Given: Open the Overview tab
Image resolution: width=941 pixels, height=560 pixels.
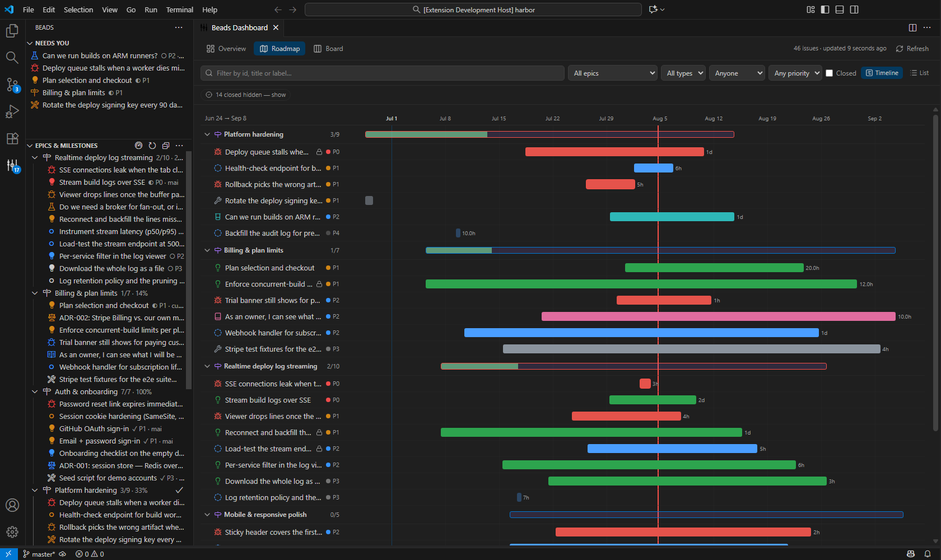Looking at the screenshot, I should coord(226,49).
